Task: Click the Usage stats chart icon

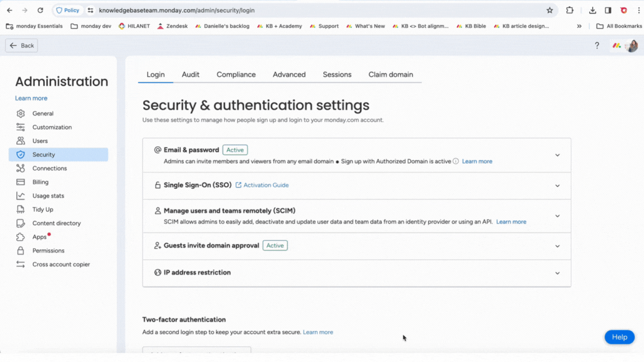Action: coord(21,196)
